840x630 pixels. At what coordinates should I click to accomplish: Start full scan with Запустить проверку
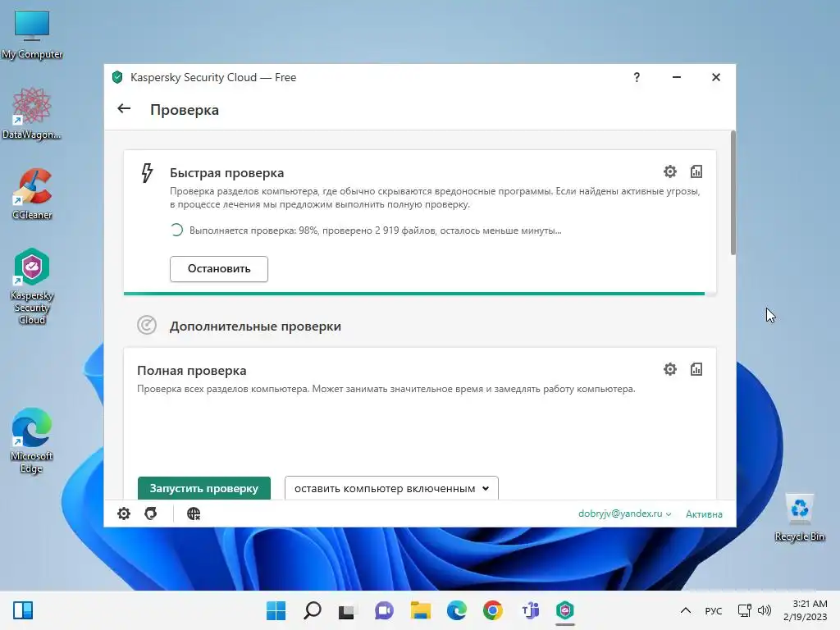coord(203,488)
